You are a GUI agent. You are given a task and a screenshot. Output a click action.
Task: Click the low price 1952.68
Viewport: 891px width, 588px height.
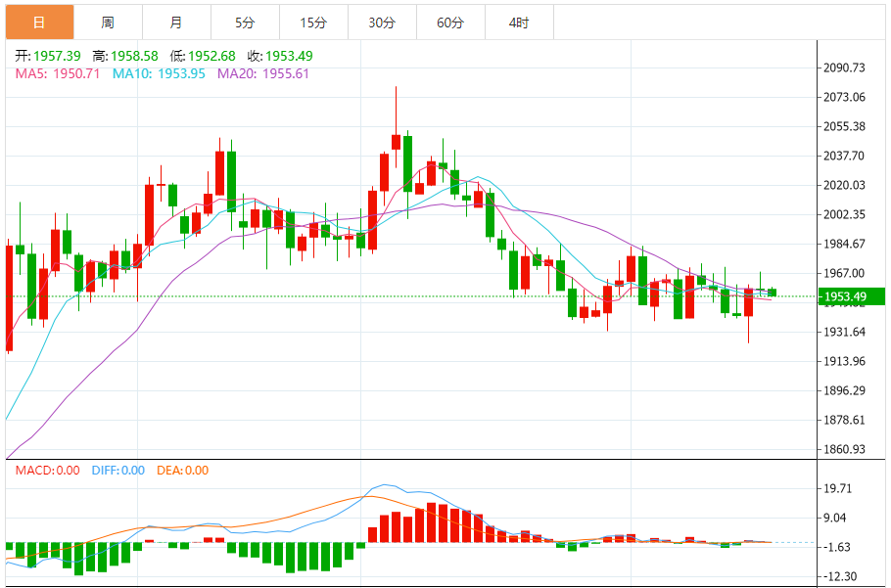(211, 56)
